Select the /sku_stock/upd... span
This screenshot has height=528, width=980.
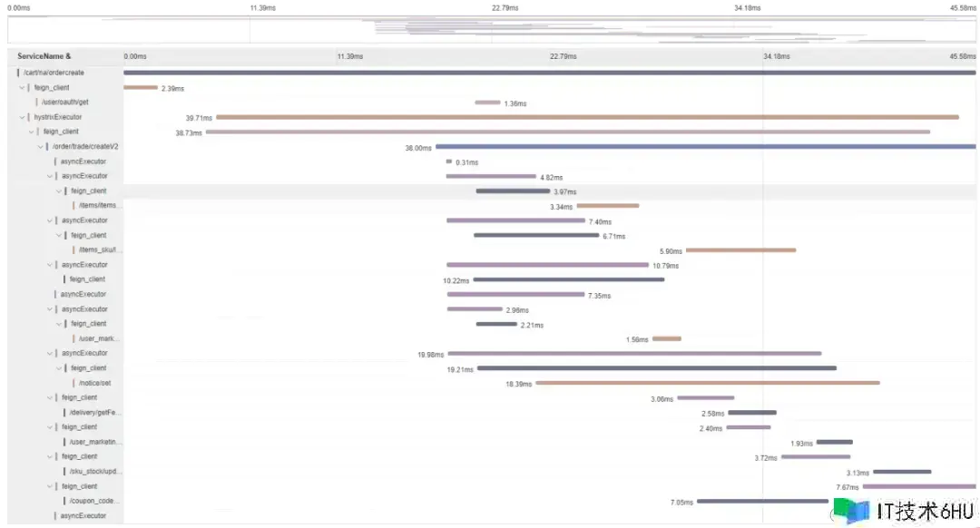pos(95,472)
